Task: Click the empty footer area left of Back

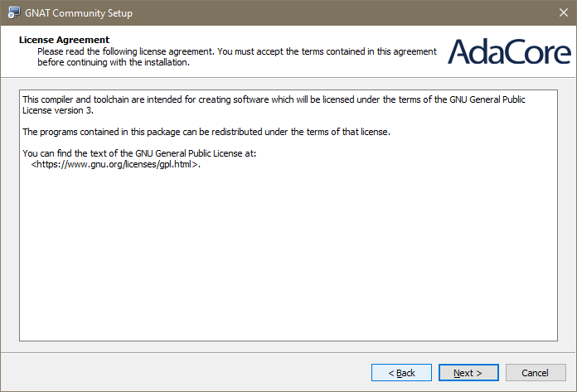Action: coord(184,372)
